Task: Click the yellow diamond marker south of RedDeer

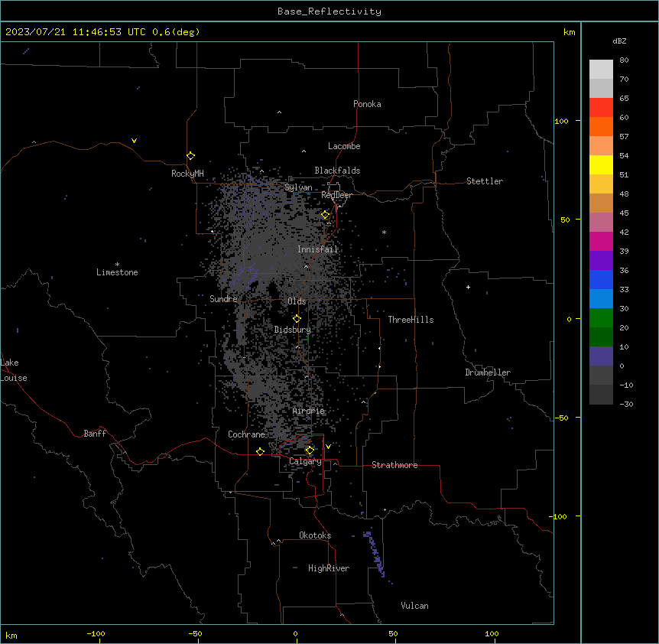Action: (x=325, y=215)
